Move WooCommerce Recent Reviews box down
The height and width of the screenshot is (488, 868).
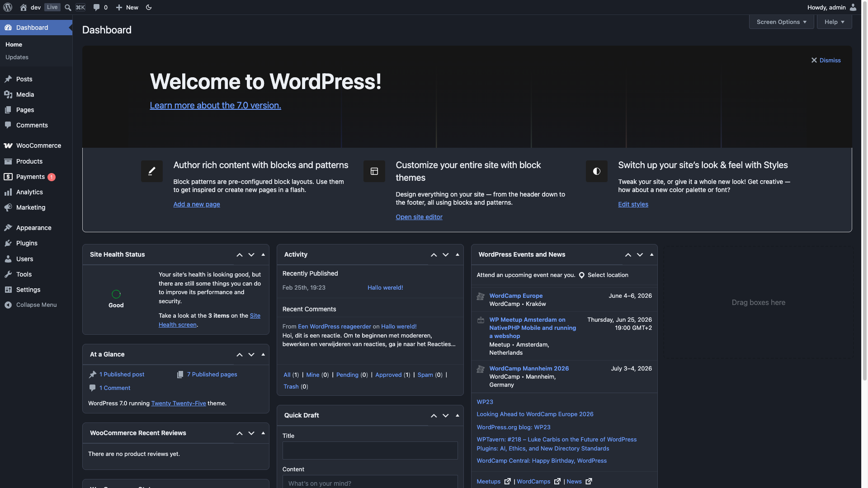point(251,433)
